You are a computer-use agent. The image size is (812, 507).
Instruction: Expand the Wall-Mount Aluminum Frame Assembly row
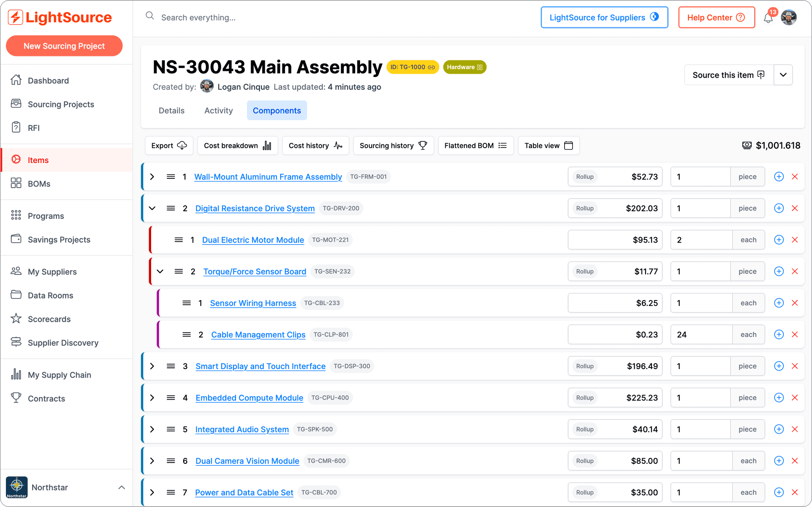point(152,177)
